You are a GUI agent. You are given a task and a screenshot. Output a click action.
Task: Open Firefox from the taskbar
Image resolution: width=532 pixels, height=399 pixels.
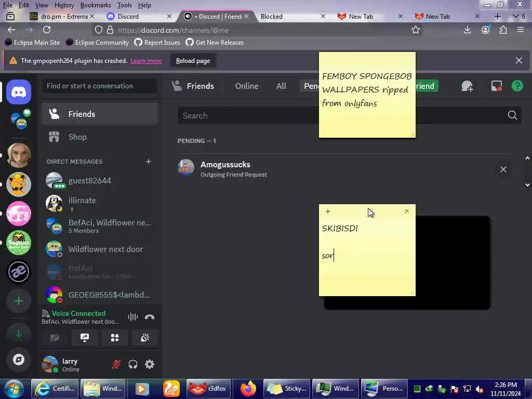click(x=248, y=389)
